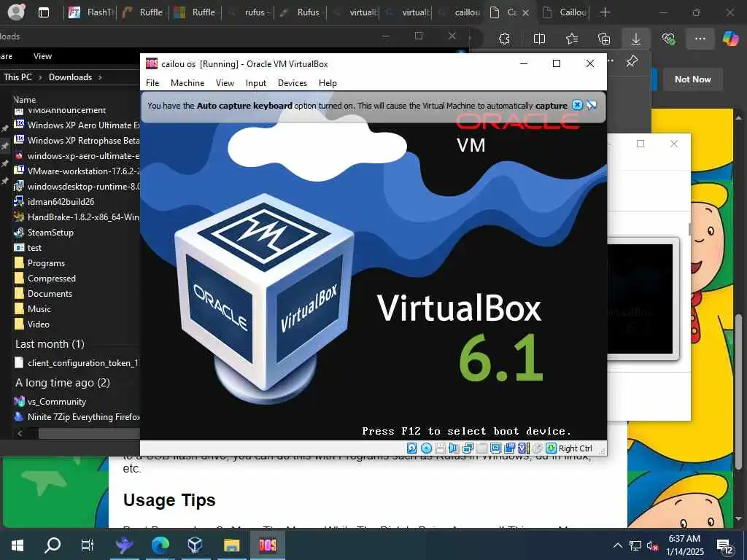
Task: Open the Windows Start button
Action: pyautogui.click(x=18, y=545)
